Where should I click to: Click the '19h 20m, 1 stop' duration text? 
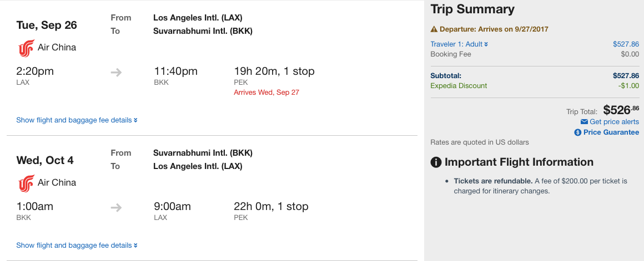tap(274, 71)
